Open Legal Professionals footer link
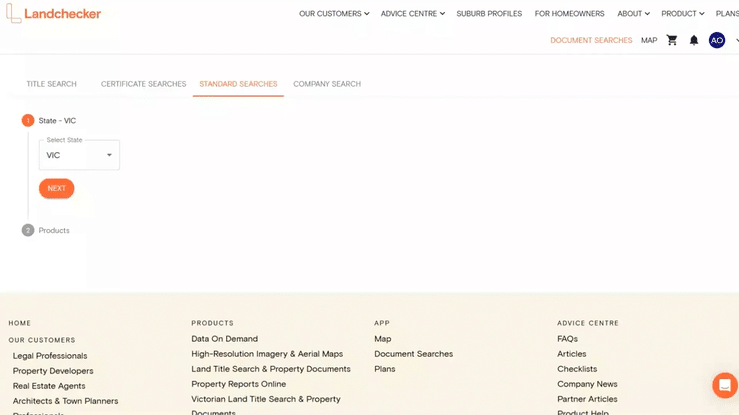Viewport: 739px width, 415px height. click(x=50, y=356)
